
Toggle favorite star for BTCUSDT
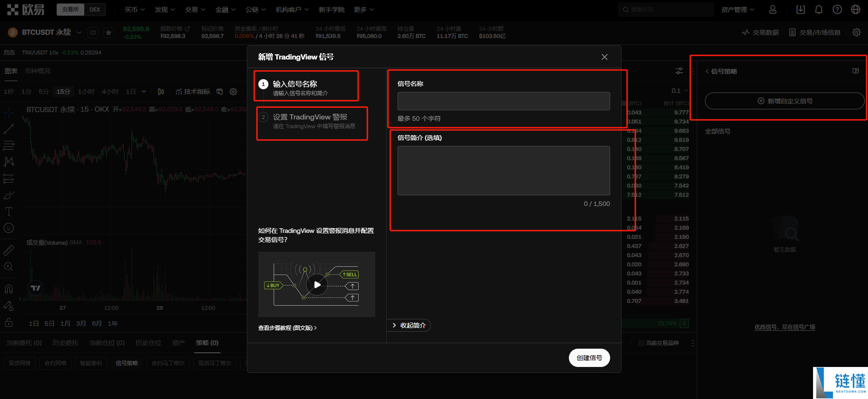point(109,32)
